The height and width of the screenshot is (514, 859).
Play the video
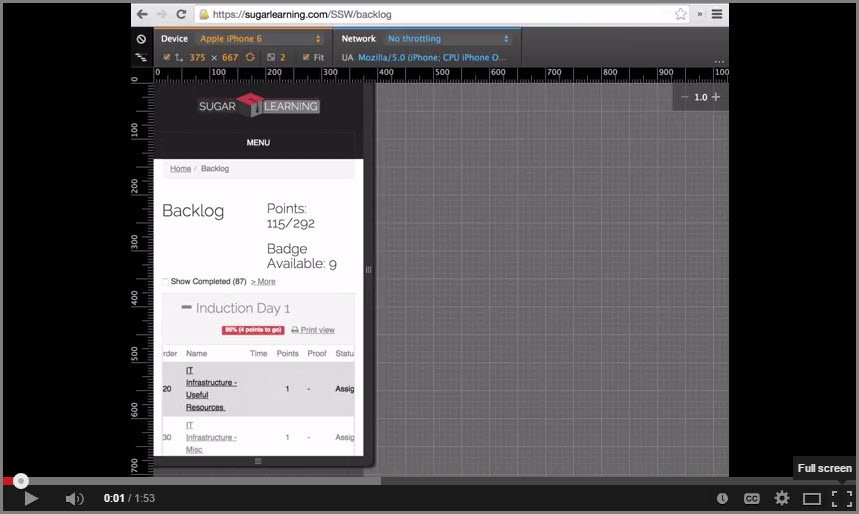31,498
